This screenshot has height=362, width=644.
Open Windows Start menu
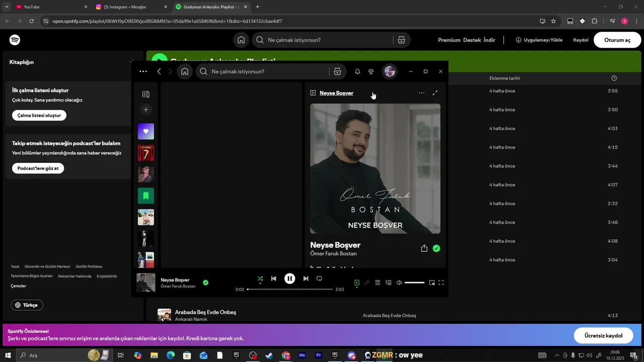[8, 355]
